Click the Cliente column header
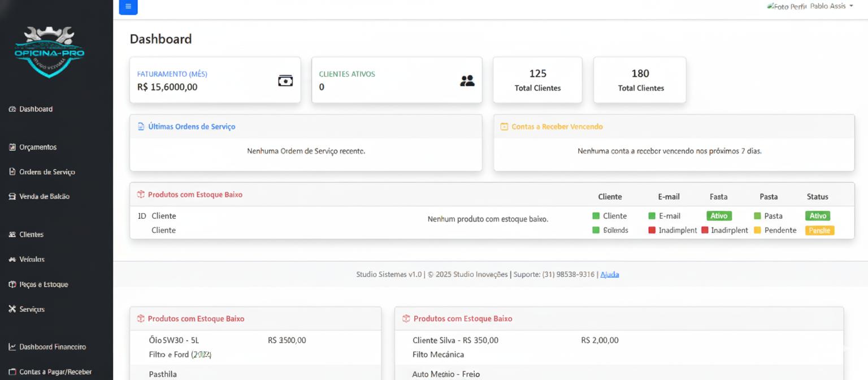This screenshot has height=380, width=868. tap(610, 197)
